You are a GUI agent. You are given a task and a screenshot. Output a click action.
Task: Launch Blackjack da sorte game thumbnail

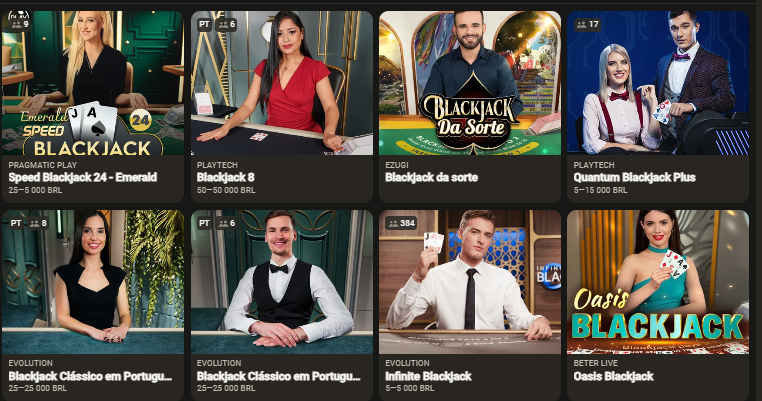(x=470, y=83)
